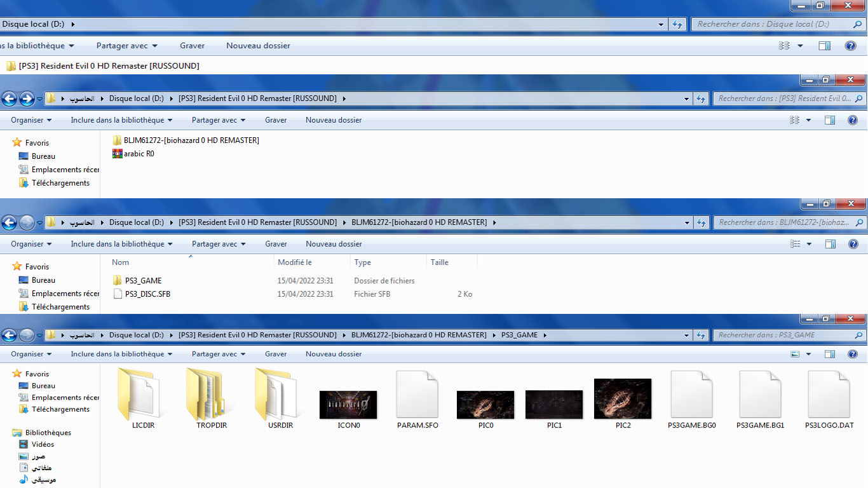Open Partager avec dropdown in Disque local window
The width and height of the screenshot is (868, 488).
(x=126, y=46)
